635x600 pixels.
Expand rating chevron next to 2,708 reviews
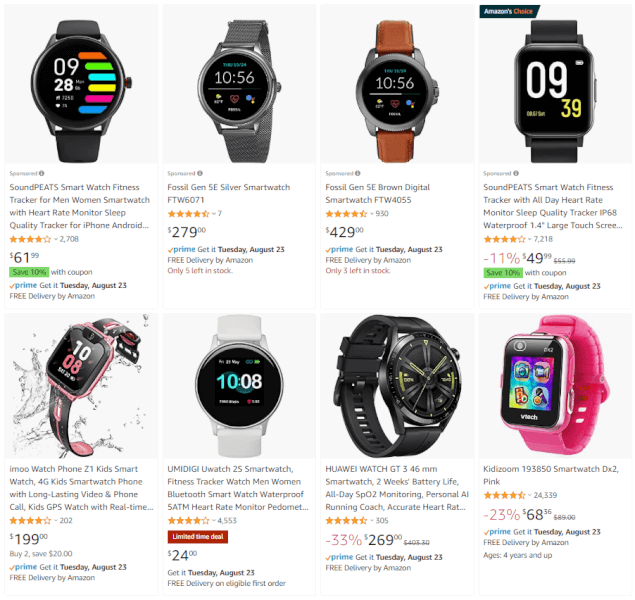pyautogui.click(x=56, y=239)
